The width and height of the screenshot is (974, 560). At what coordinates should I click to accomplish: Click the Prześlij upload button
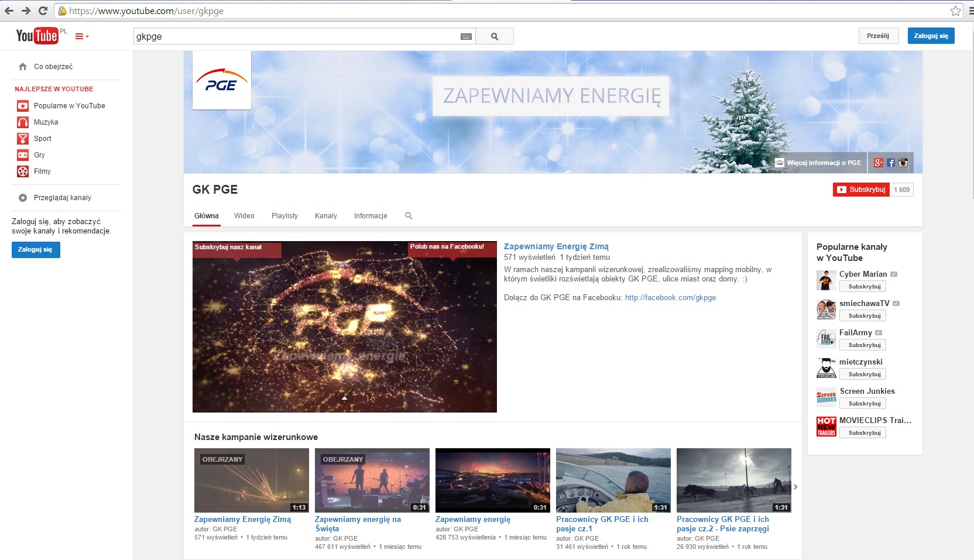click(x=878, y=36)
